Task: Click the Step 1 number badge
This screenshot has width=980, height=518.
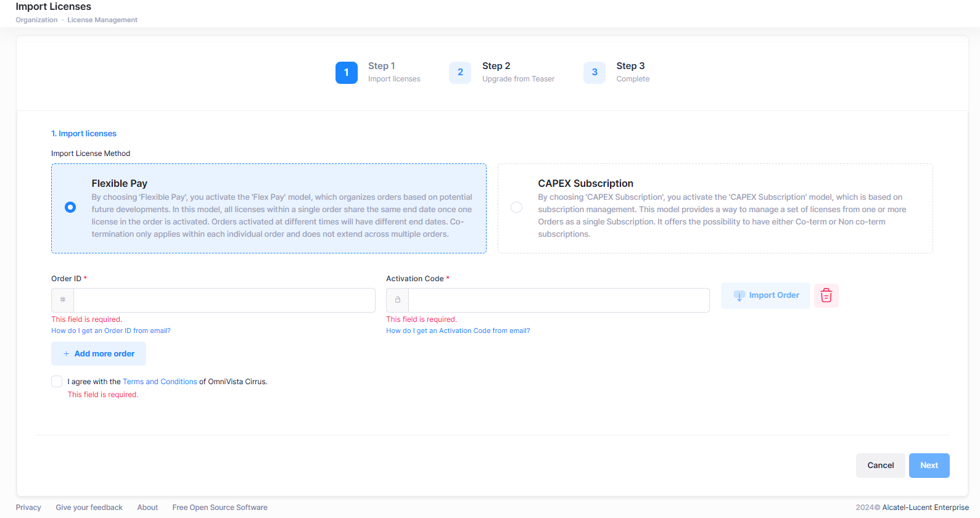Action: 347,73
